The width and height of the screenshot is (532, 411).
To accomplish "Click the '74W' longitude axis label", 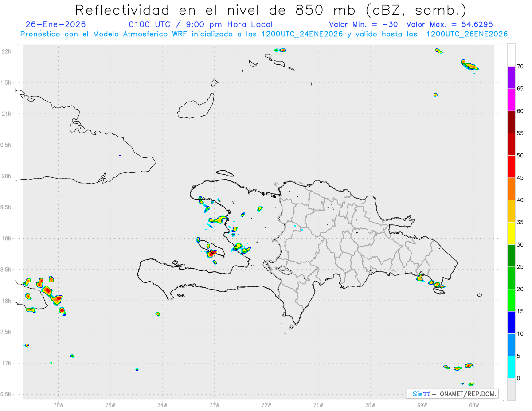I will click(162, 405).
